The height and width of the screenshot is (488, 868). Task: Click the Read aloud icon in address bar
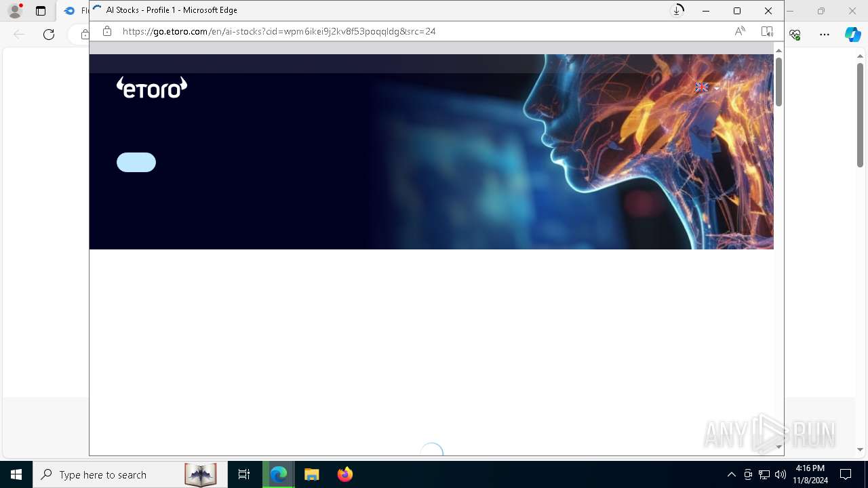[740, 31]
